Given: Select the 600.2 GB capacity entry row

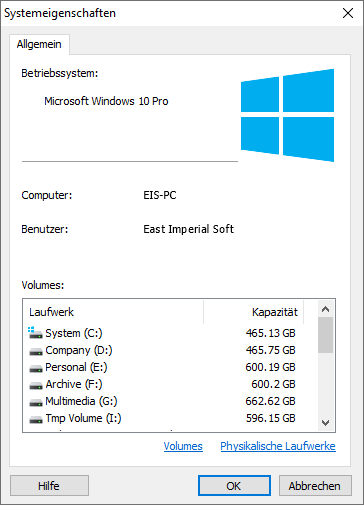Looking at the screenshot, I should click(x=170, y=384).
